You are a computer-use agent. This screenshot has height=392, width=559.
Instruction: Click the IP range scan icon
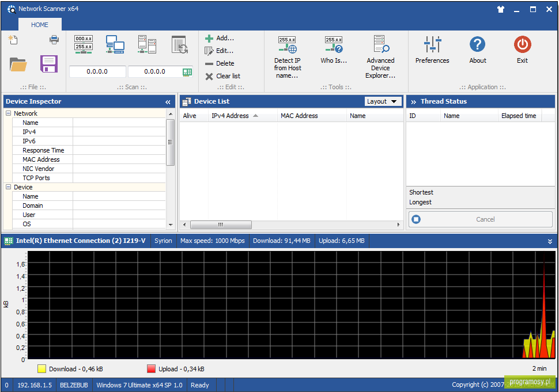click(x=84, y=44)
